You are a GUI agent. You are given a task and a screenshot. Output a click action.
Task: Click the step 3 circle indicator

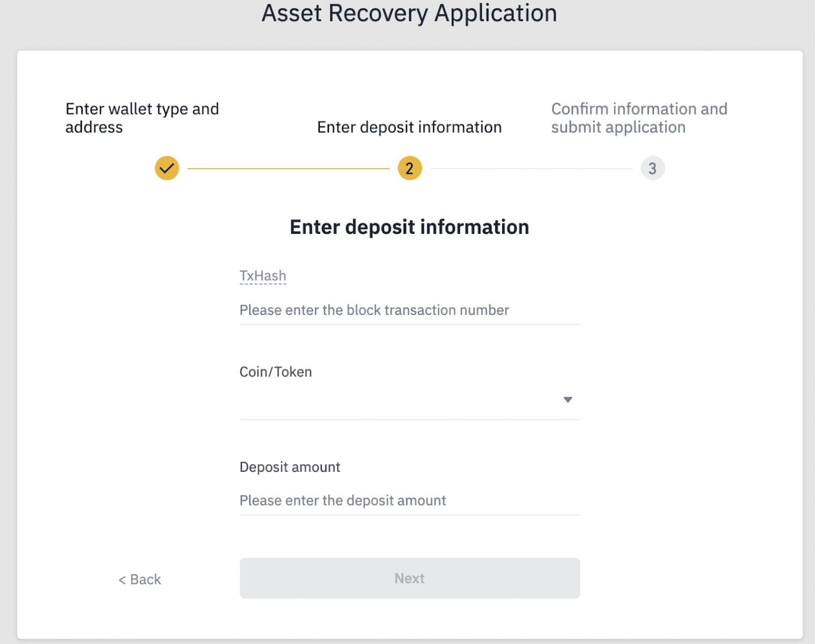click(652, 168)
